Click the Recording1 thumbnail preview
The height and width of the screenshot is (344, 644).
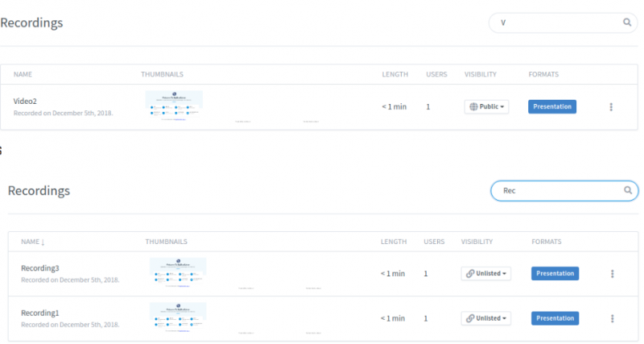178,316
